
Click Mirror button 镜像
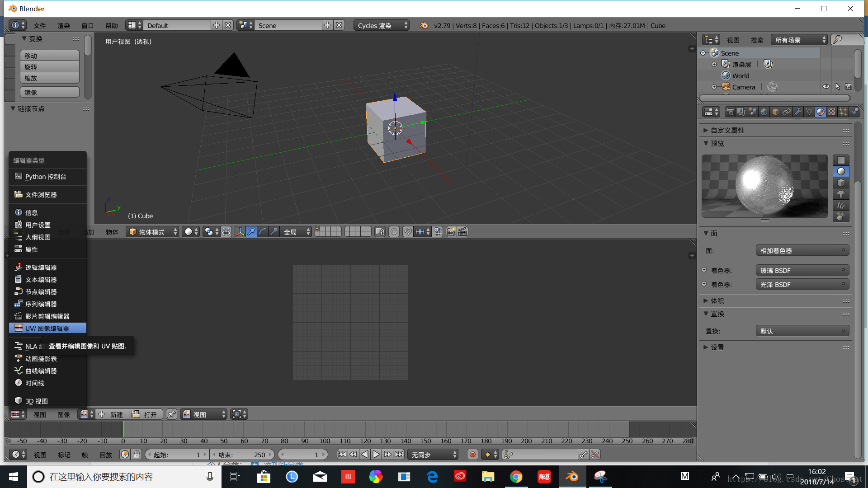50,92
